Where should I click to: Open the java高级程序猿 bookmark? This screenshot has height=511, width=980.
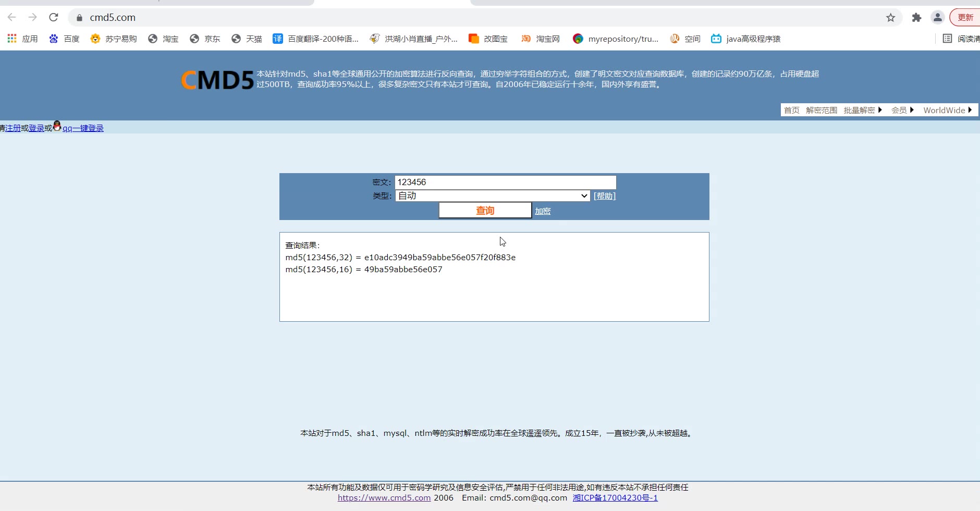click(746, 39)
